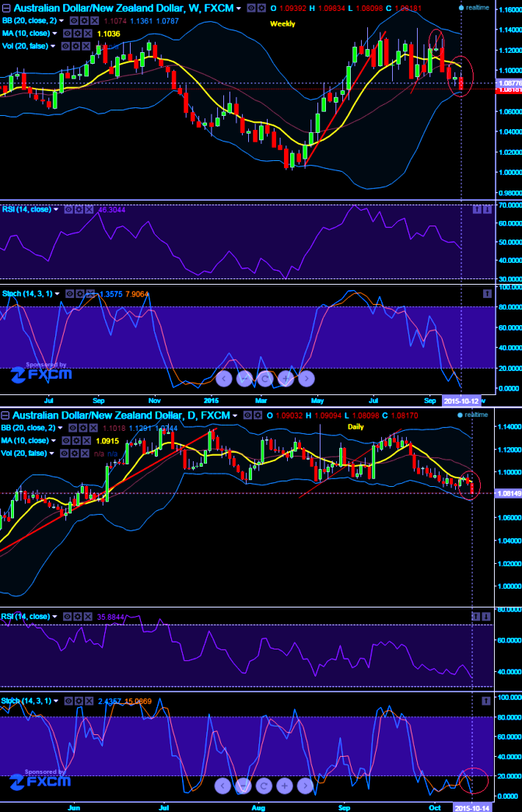This screenshot has height=812, width=522.
Task: Open weekly chart symbol title dropdown arrow
Action: [238, 9]
